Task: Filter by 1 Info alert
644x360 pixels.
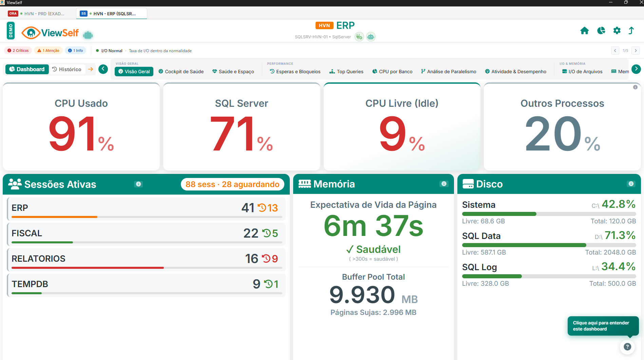Action: [x=75, y=51]
